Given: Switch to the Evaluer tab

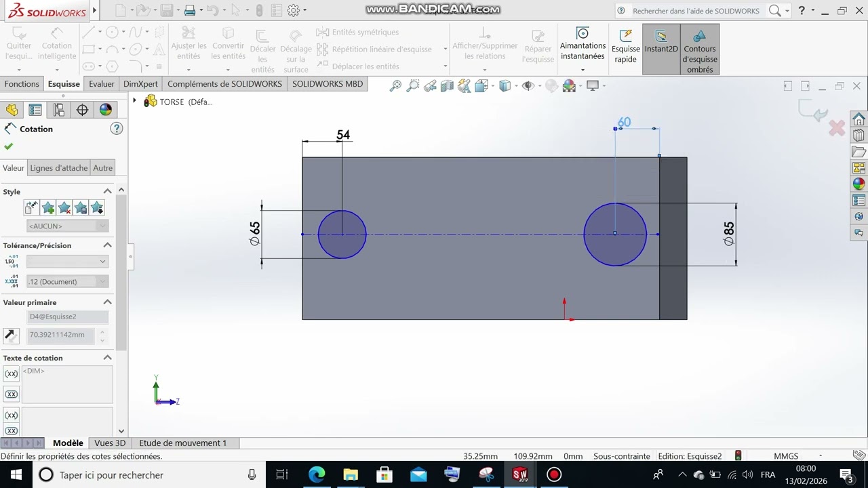Looking at the screenshot, I should click(102, 84).
